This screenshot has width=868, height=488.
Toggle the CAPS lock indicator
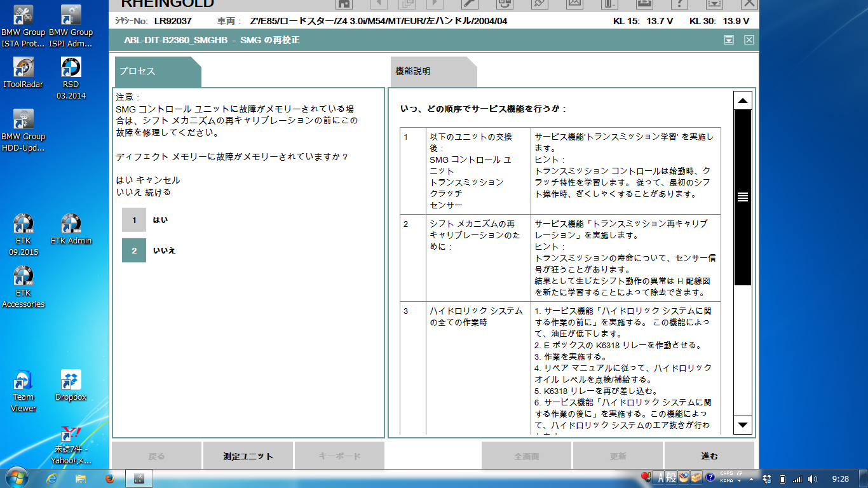(727, 473)
